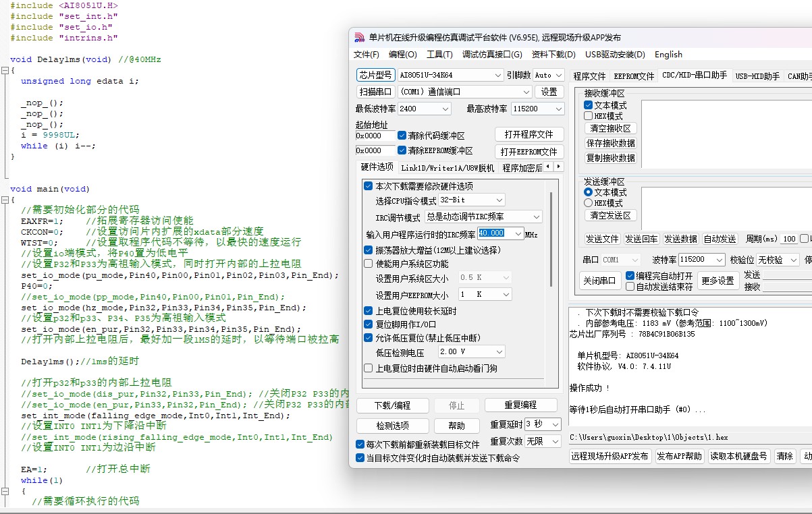Switch to the EEPROM文件 tab
The width and height of the screenshot is (812, 514).
click(x=634, y=76)
